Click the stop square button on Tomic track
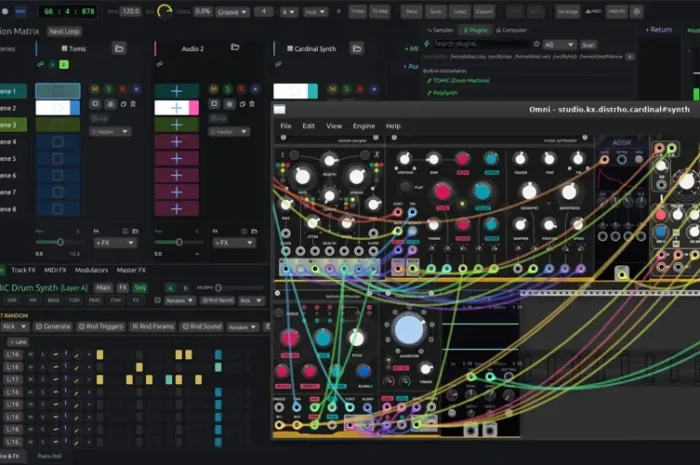This screenshot has height=465, width=700. click(x=95, y=104)
